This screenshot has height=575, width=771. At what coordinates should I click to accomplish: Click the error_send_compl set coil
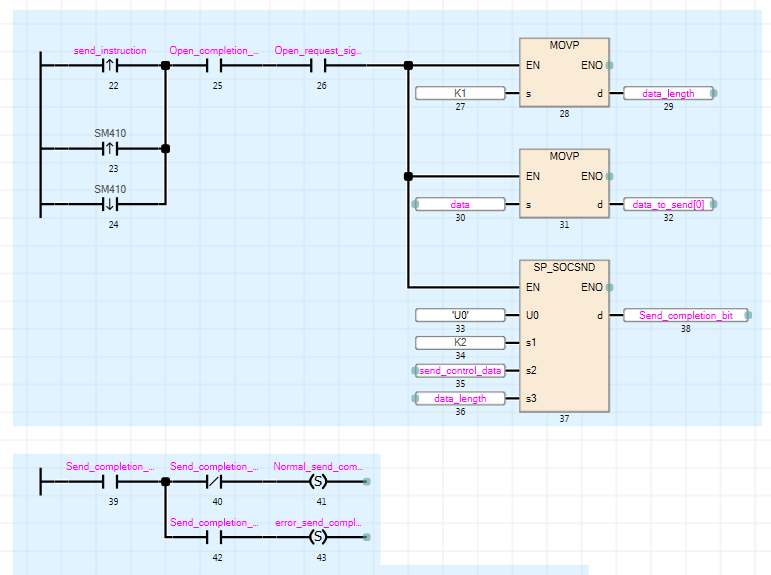pos(319,538)
